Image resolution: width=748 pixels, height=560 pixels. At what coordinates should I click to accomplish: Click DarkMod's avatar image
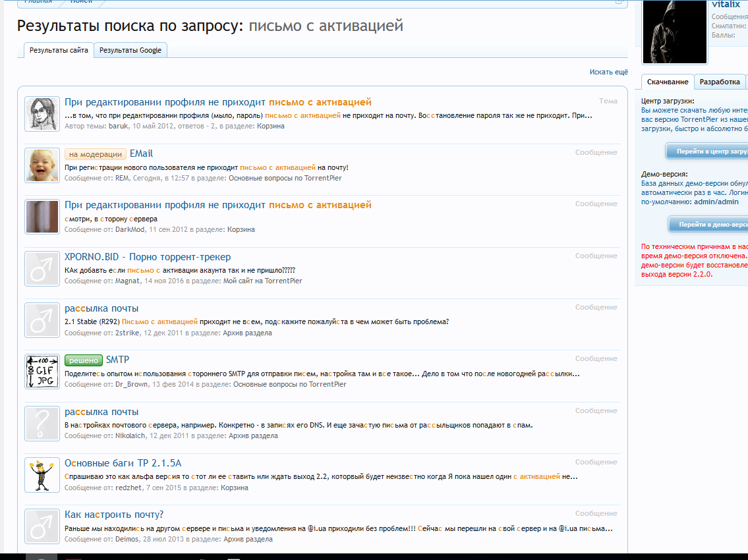42,217
